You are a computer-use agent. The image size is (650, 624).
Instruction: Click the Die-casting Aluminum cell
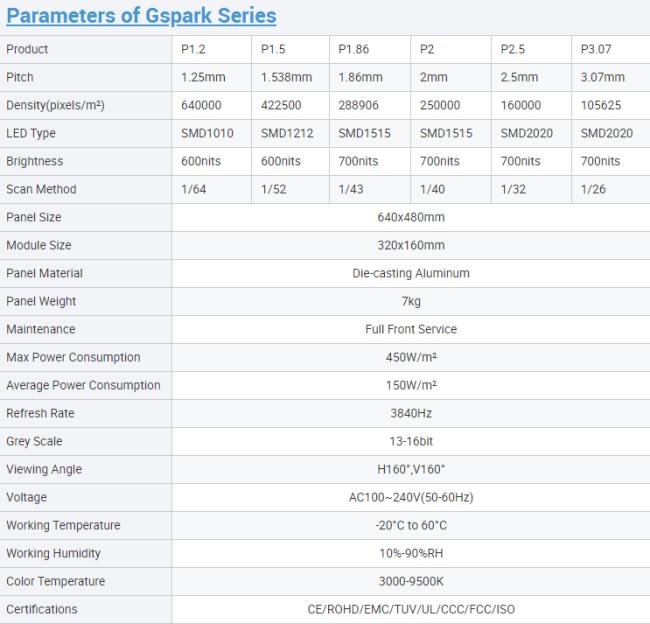(x=410, y=273)
